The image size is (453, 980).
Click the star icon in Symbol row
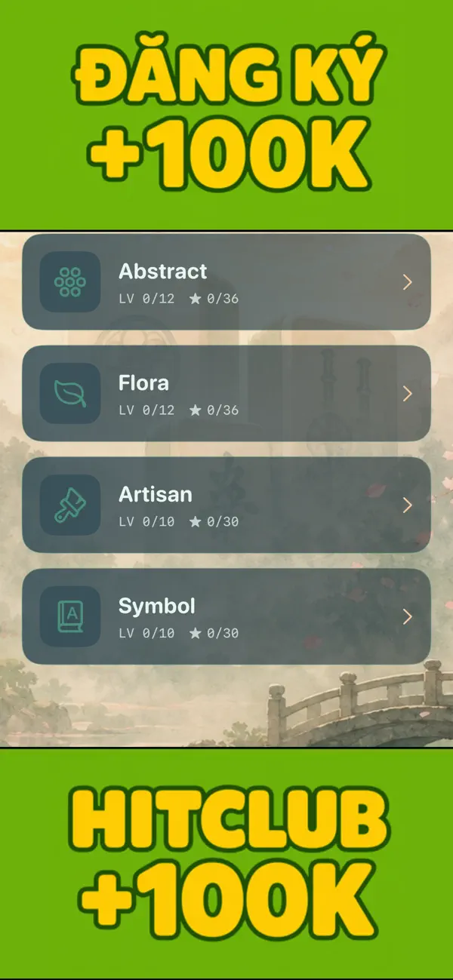(196, 633)
